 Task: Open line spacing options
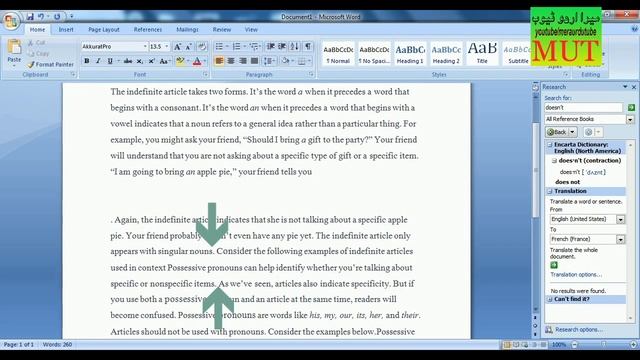tap(269, 61)
